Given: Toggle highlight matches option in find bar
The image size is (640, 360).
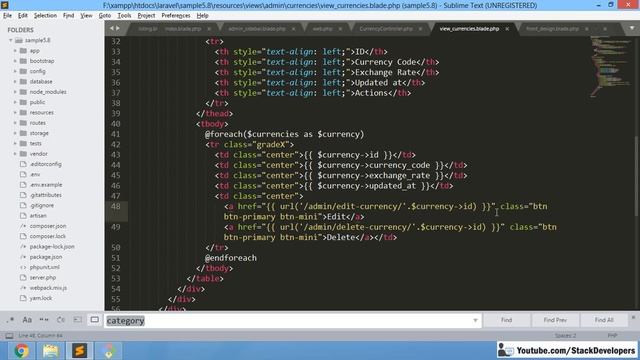Looking at the screenshot, I should 94,320.
